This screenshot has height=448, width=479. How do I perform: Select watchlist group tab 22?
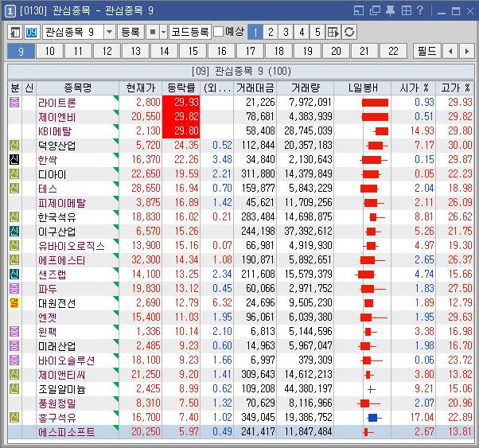click(393, 51)
